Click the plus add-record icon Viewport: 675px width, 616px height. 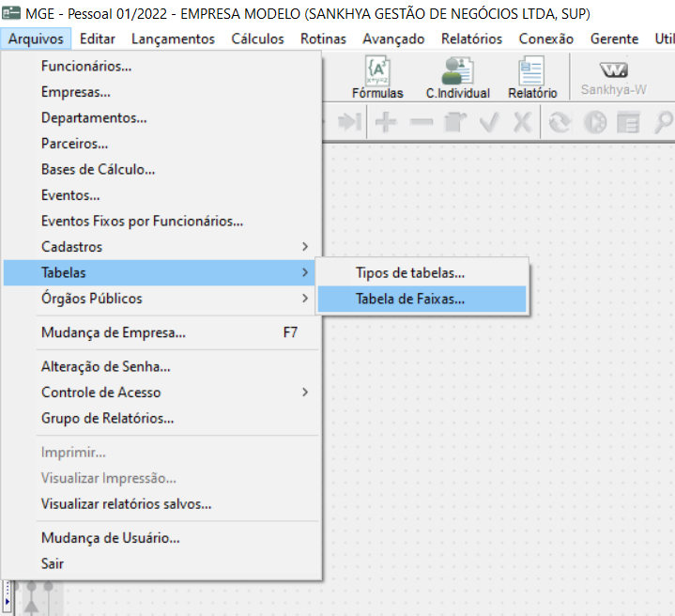[x=386, y=122]
